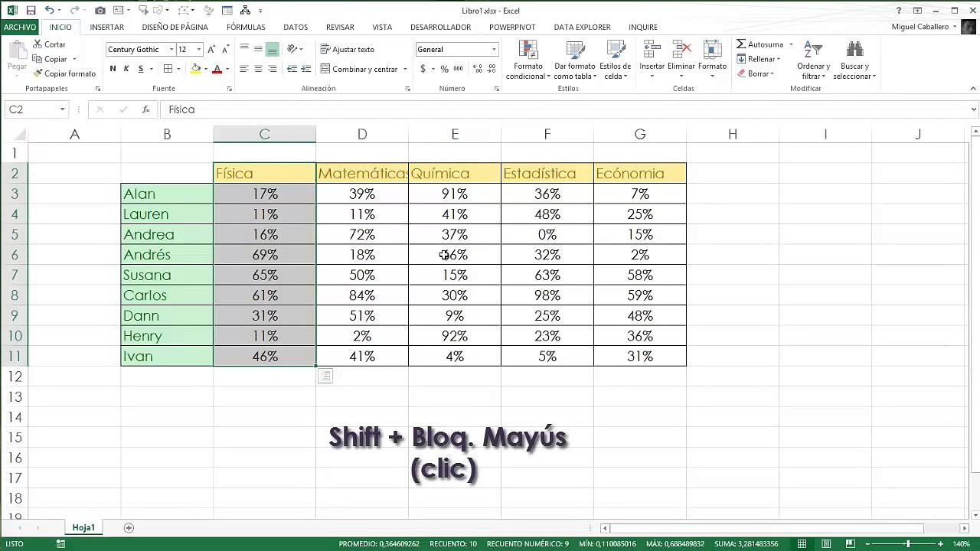Click the Borrar button
Viewport: 980px width, 551px height.
(x=755, y=73)
